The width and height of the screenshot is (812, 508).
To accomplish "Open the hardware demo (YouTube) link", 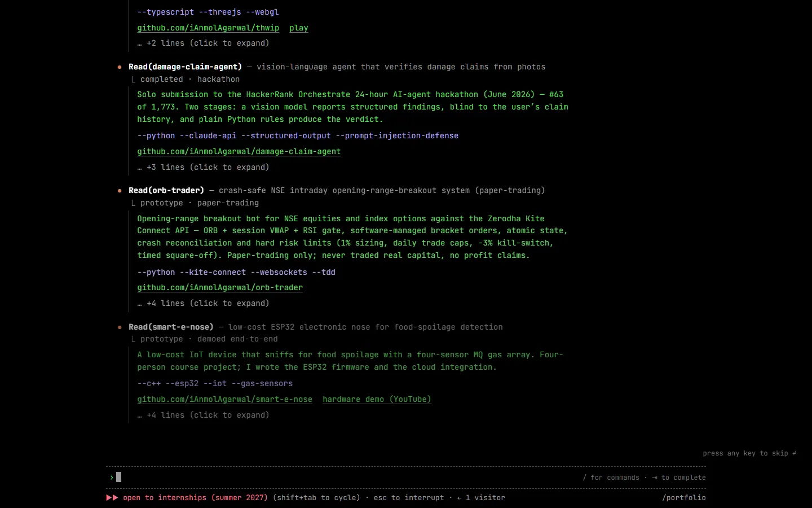I will coord(377,399).
